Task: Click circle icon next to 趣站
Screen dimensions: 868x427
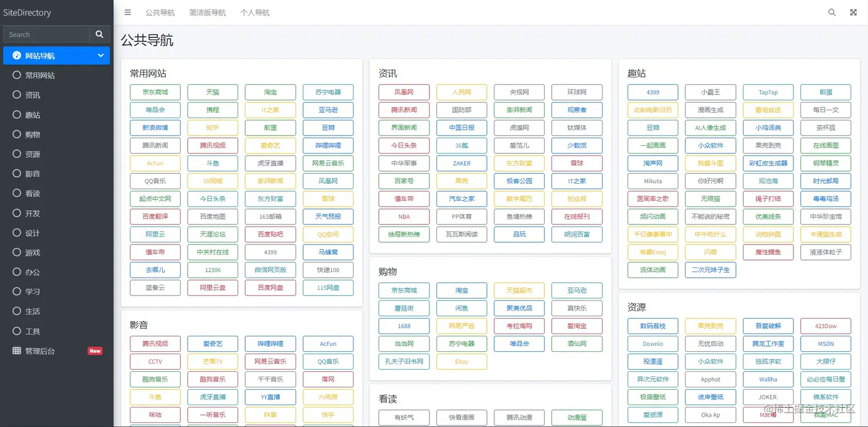Action: click(17, 115)
